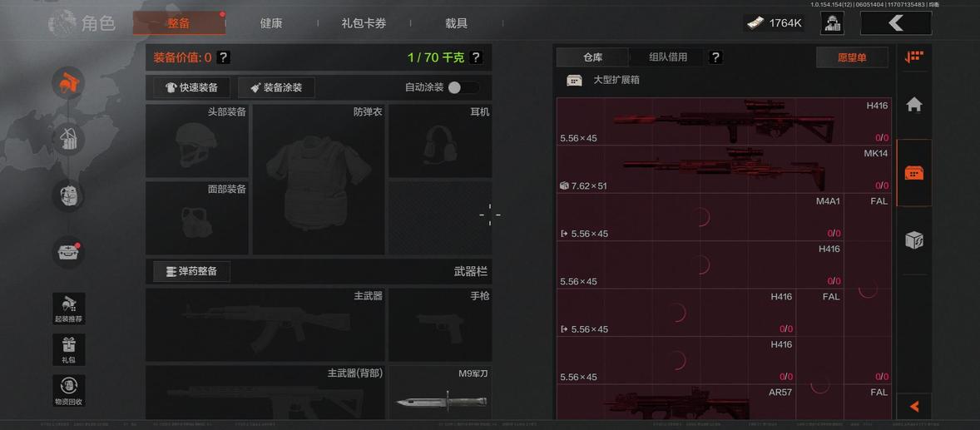Open the backpack icon in left sidebar

click(68, 138)
